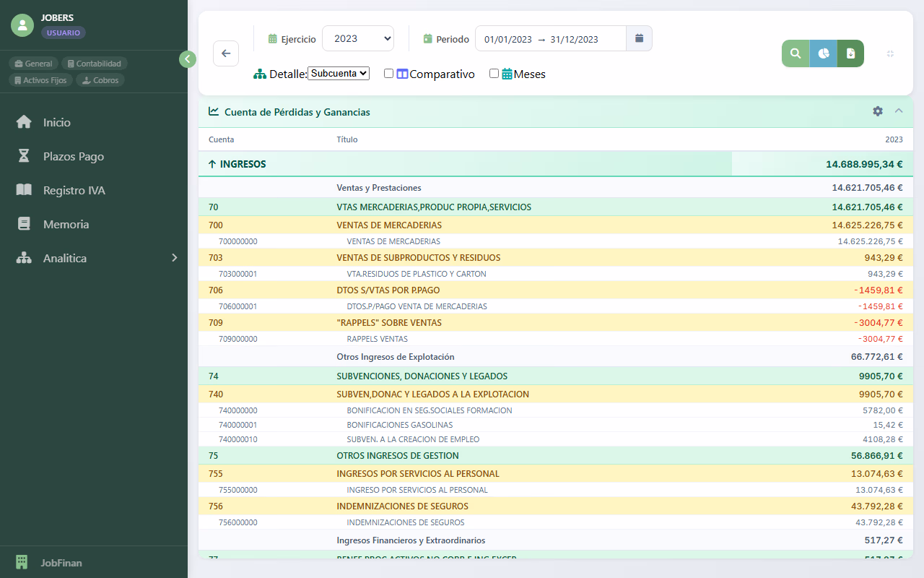Viewport: 924px width, 578px height.
Task: Click the green search magnifier button
Action: 796,53
